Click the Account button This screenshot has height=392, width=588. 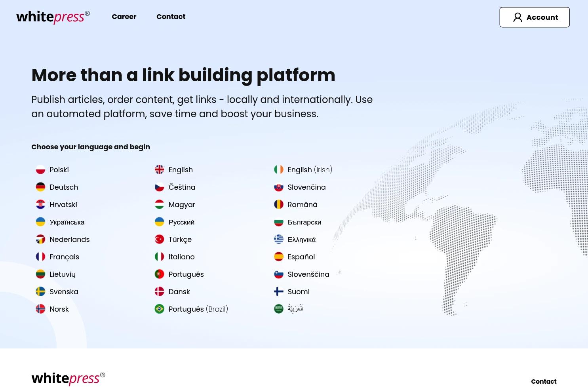point(534,17)
